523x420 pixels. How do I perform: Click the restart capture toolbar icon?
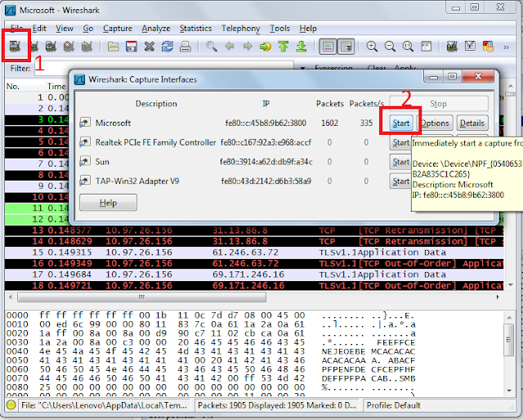(x=87, y=47)
